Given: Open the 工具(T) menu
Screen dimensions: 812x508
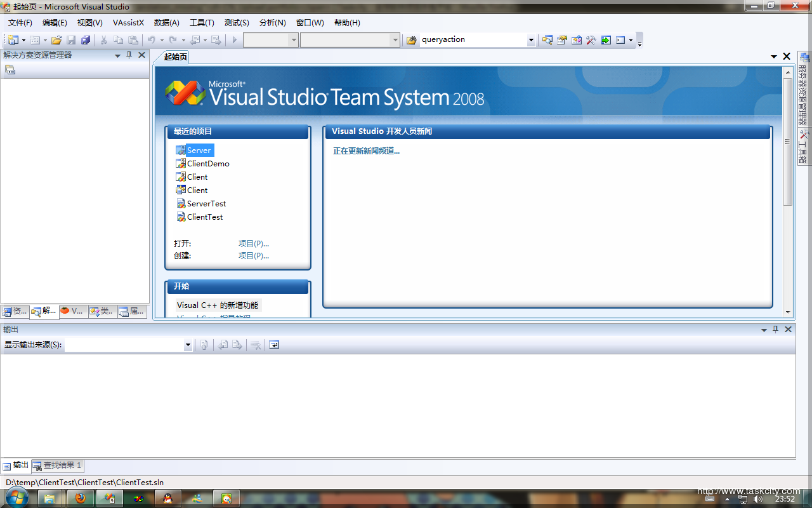Looking at the screenshot, I should 202,23.
